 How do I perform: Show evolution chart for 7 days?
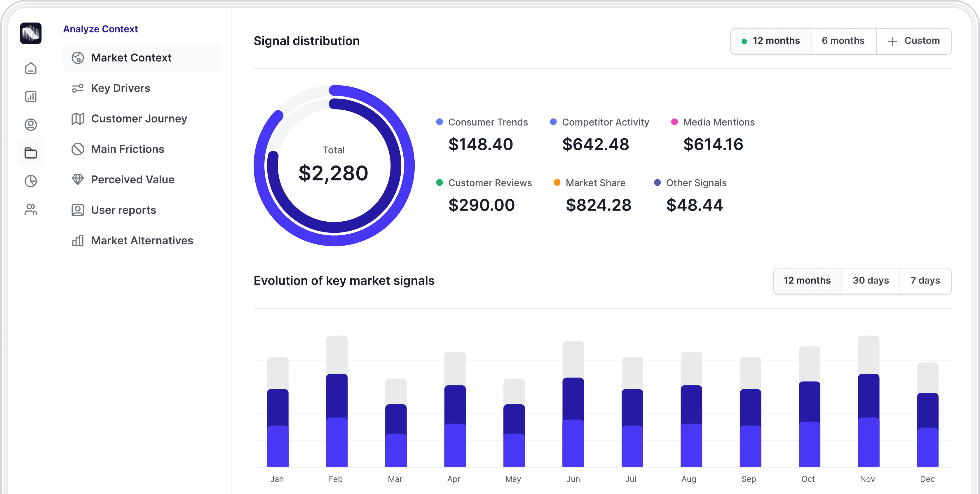point(925,281)
